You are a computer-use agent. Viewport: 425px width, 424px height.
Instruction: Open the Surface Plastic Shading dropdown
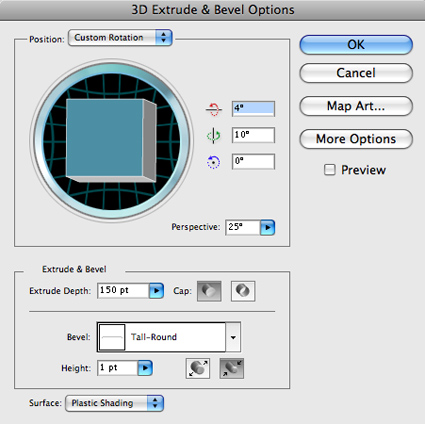[114, 403]
